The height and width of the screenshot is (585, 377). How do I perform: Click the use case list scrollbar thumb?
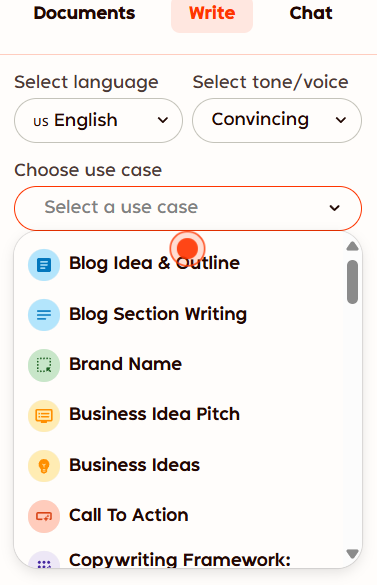tap(352, 282)
